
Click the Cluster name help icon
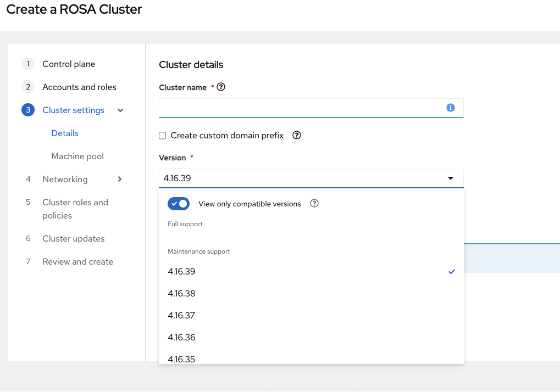coord(221,87)
